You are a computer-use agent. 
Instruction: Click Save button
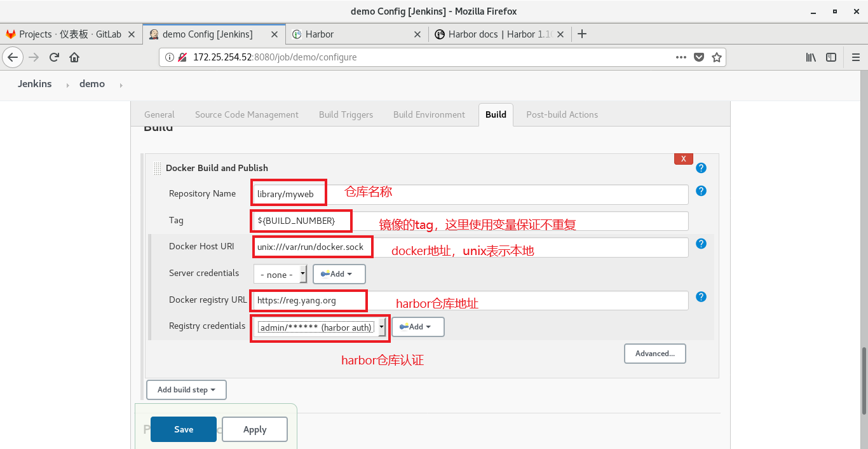(184, 429)
